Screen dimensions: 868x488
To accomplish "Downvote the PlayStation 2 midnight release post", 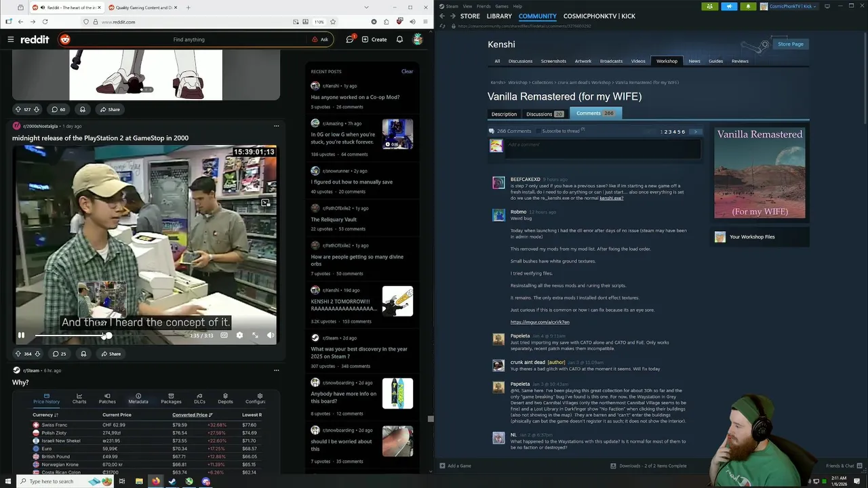I will 37,354.
